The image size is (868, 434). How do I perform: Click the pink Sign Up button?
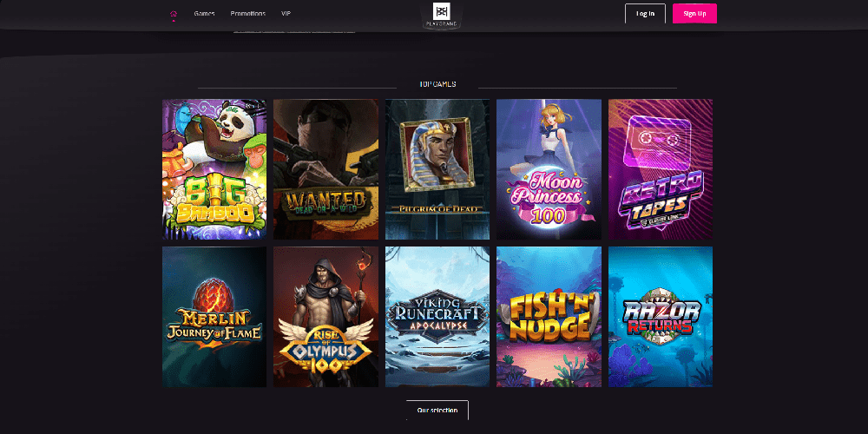[x=694, y=13]
